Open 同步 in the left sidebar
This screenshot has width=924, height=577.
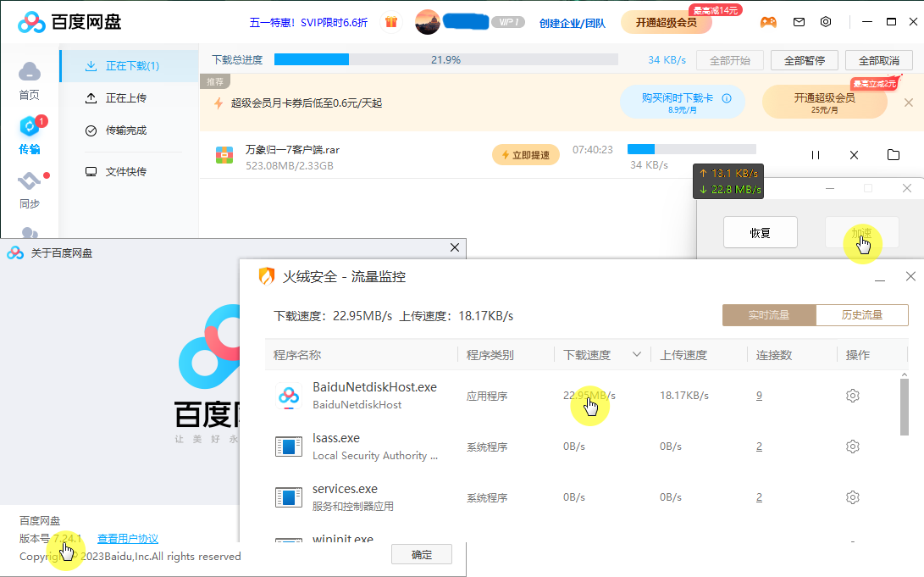tap(30, 191)
